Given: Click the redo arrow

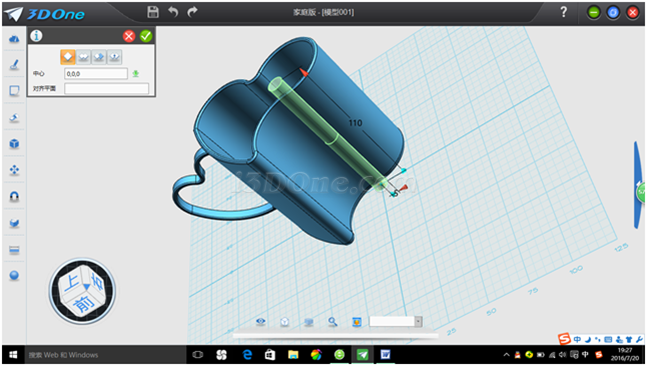Looking at the screenshot, I should click(192, 12).
